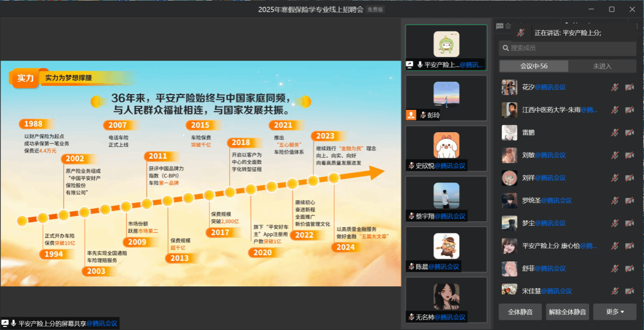Click microphone icon beside 罗统圣
The image size is (644, 330).
point(615,200)
